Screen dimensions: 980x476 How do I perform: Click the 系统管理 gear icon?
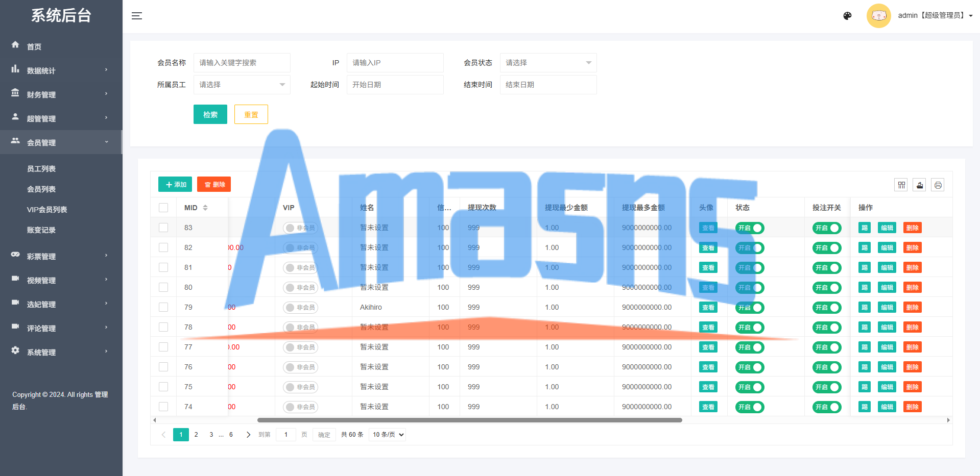click(15, 350)
